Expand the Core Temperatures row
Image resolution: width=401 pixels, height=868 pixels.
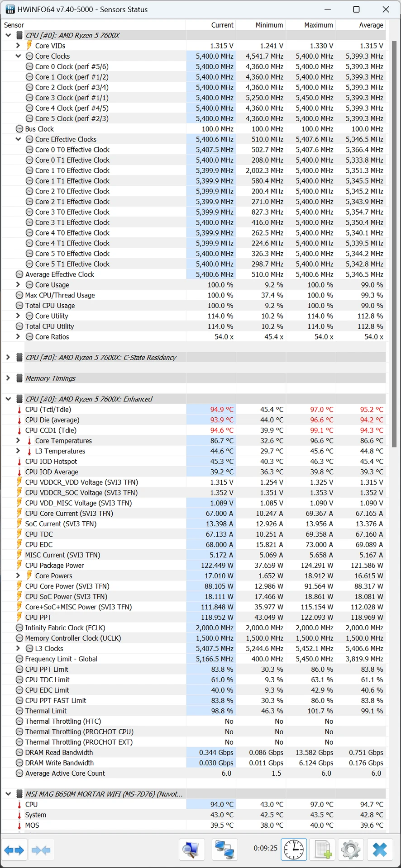click(18, 440)
